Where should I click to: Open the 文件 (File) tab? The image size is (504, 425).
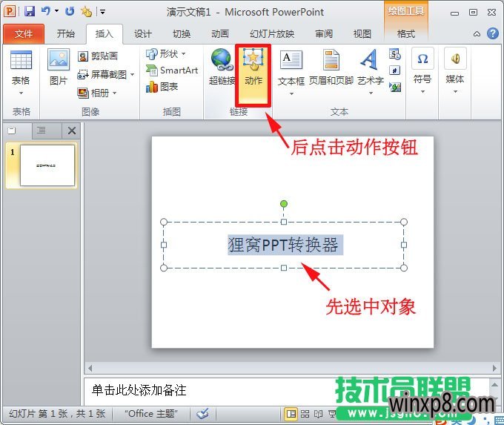coord(24,34)
